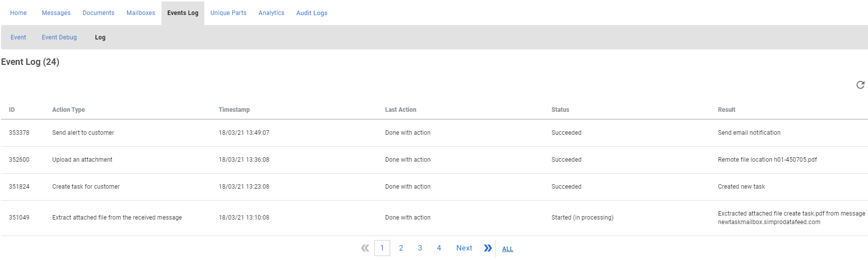This screenshot has height=260, width=868.
Task: Show ALL event log entries
Action: 507,249
